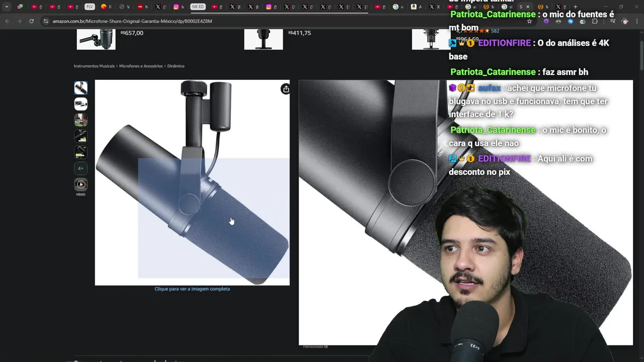Open the R$411,75 microphone product image

click(x=264, y=39)
